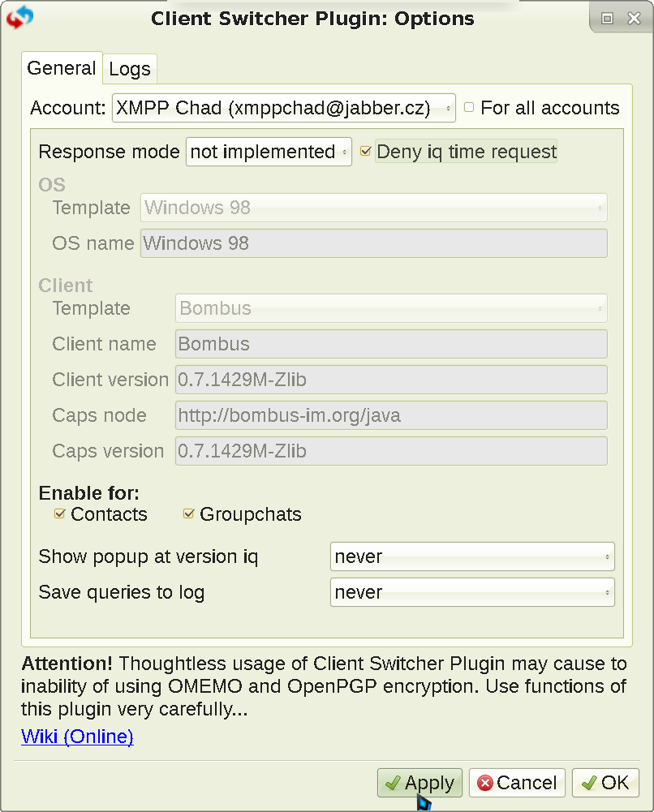
Task: Follow the "Wiki (Online)" link
Action: point(77,737)
